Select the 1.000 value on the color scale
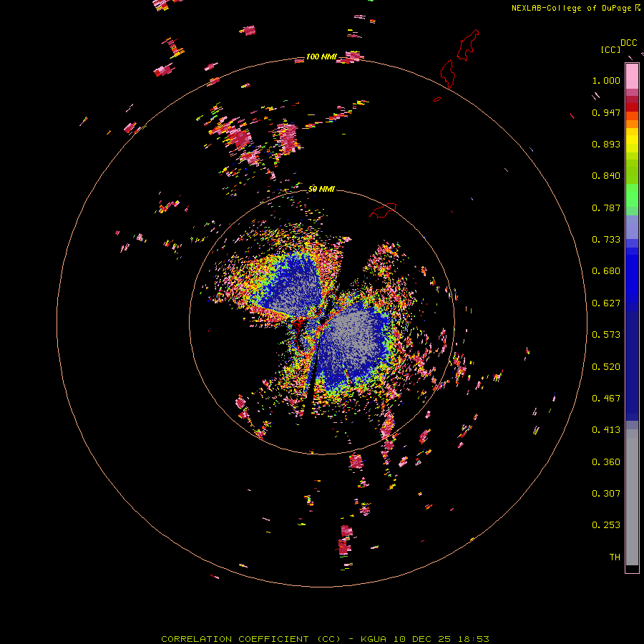This screenshot has width=644, height=644. [x=606, y=80]
